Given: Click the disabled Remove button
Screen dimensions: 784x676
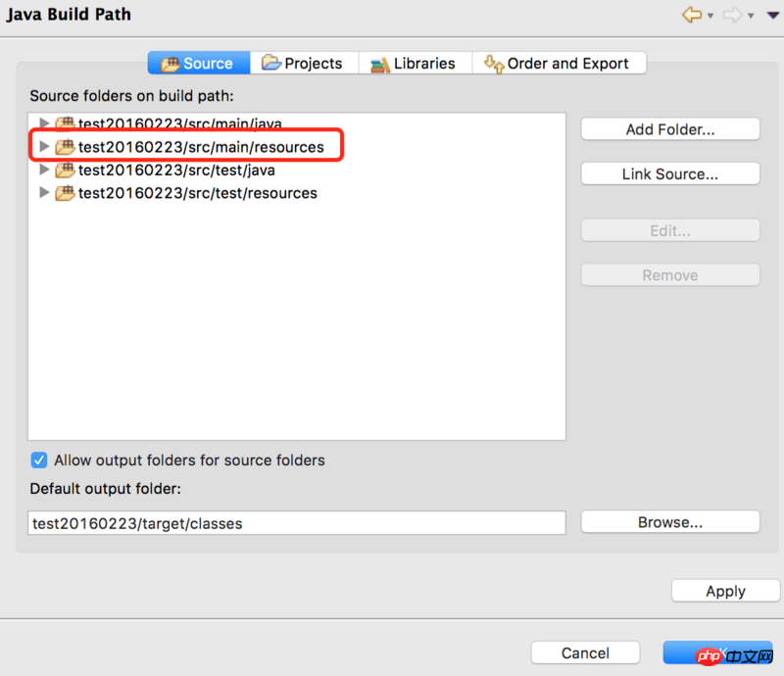Looking at the screenshot, I should tap(670, 275).
